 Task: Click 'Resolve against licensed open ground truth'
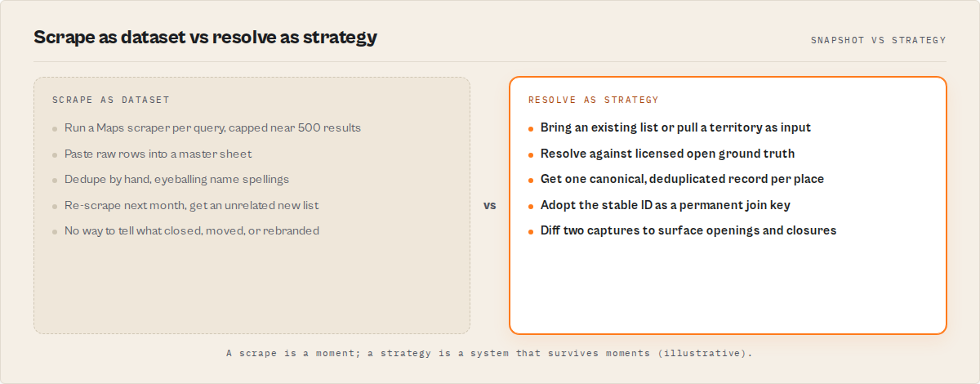(667, 154)
